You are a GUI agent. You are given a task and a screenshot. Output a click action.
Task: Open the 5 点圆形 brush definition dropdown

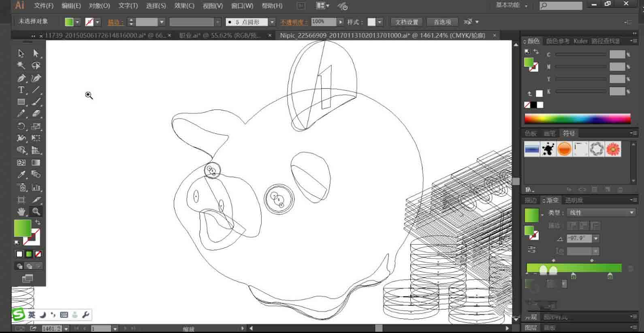point(272,22)
